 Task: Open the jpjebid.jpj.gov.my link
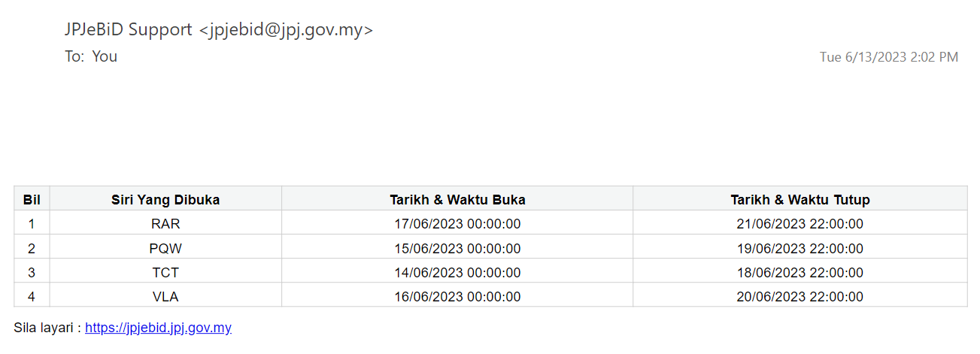pos(158,328)
